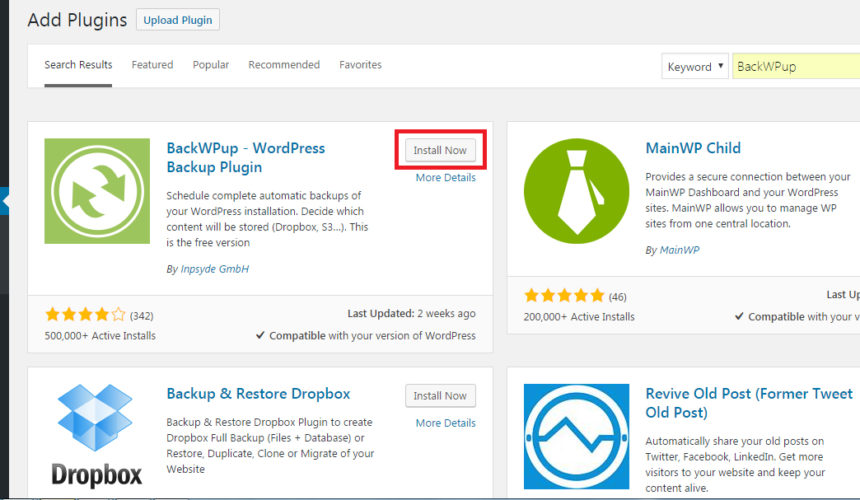Click the BackWPup plugin green arrows icon
The image size is (860, 500).
(x=97, y=191)
